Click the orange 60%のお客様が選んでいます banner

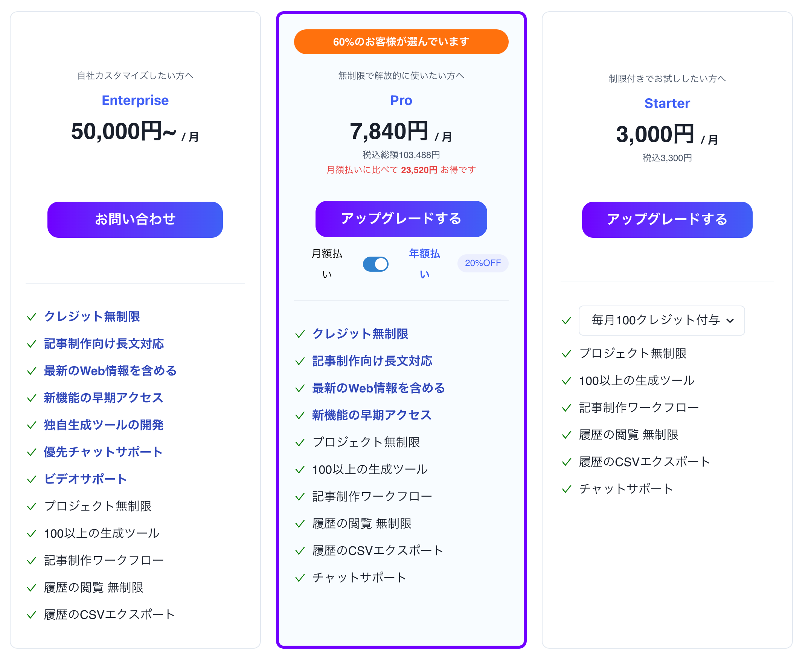click(401, 42)
